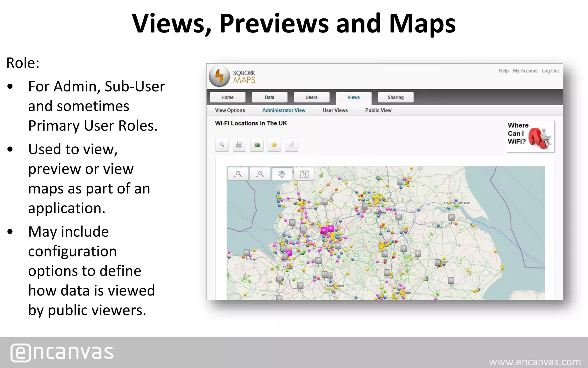Screen dimensions: 588x368
Task: Select the View Options submenu
Action: 230,110
